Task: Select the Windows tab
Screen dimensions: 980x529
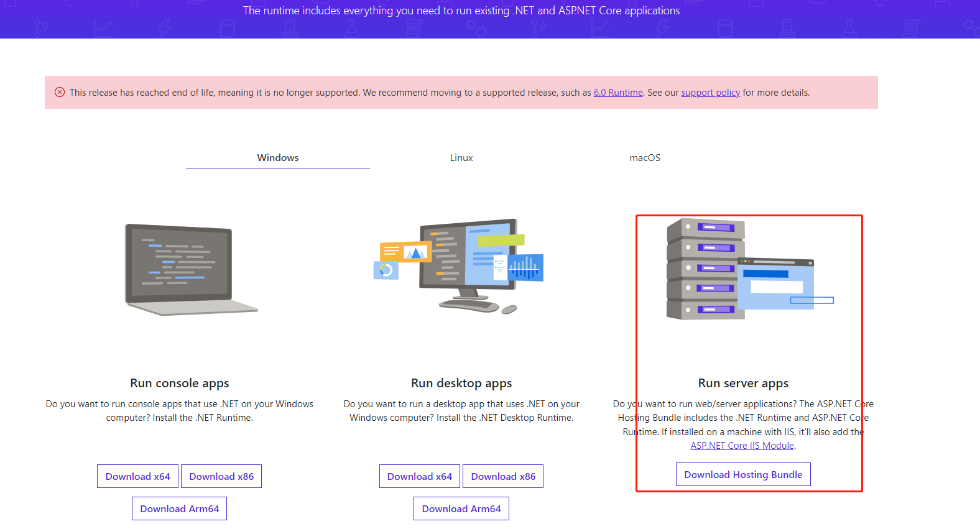Action: [278, 158]
